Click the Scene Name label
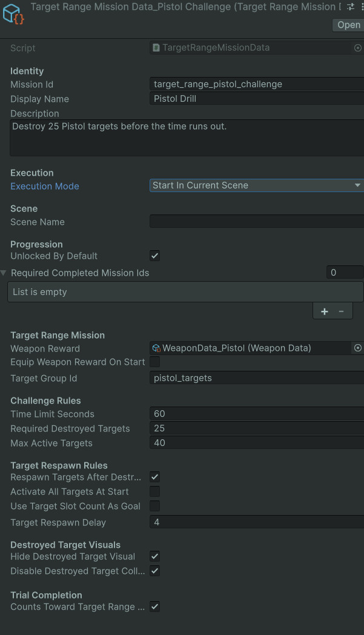Viewport: 364px width, 635px height. 38,222
